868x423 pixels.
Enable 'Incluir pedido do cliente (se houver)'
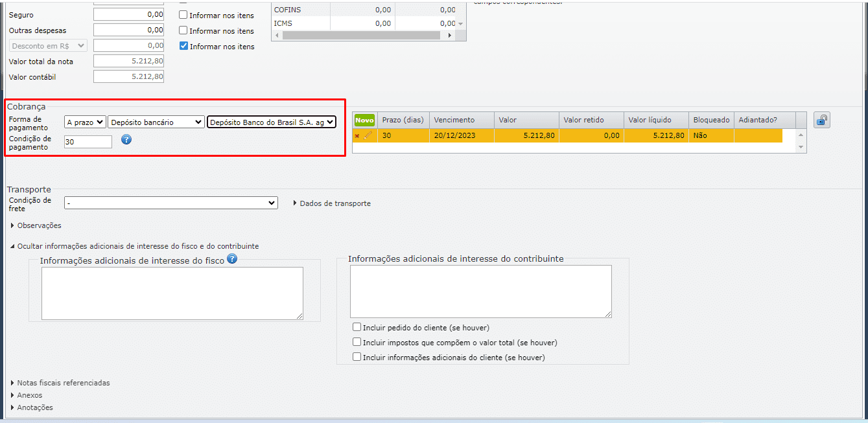[357, 327]
